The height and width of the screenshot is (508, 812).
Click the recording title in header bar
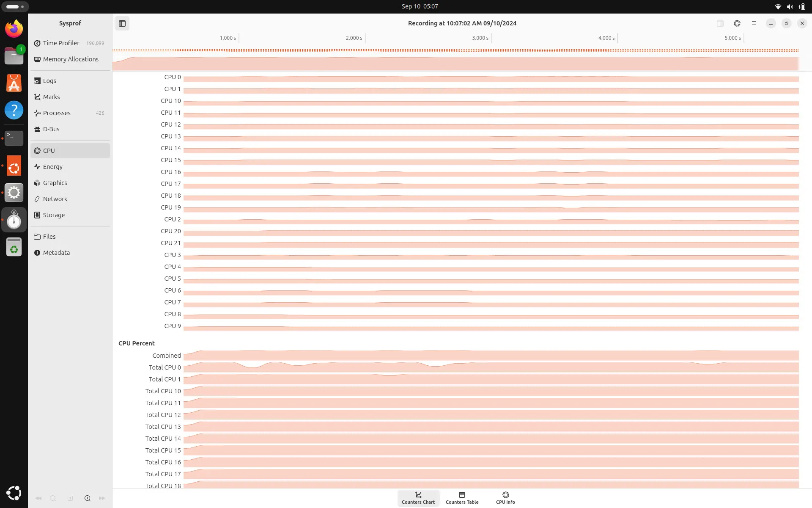pyautogui.click(x=462, y=23)
